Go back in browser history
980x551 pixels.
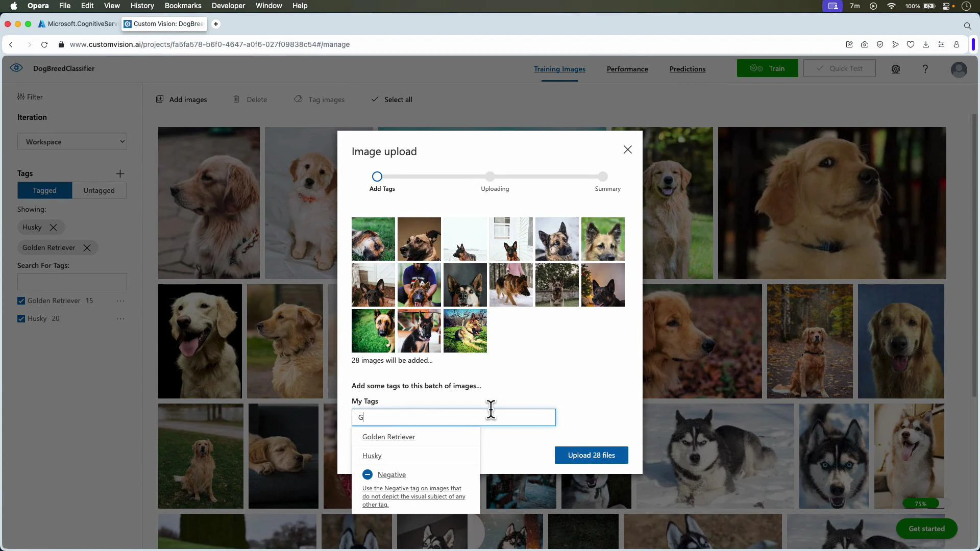(x=11, y=44)
